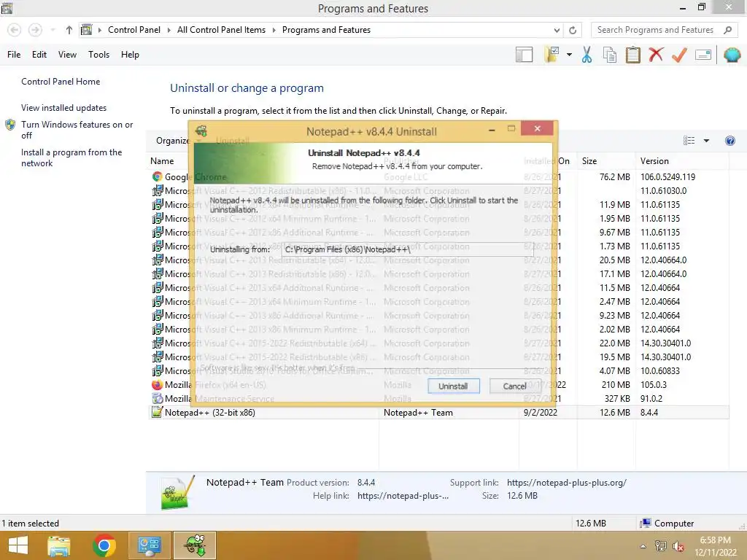Click version 10.0.60833 cell

pyautogui.click(x=659, y=371)
